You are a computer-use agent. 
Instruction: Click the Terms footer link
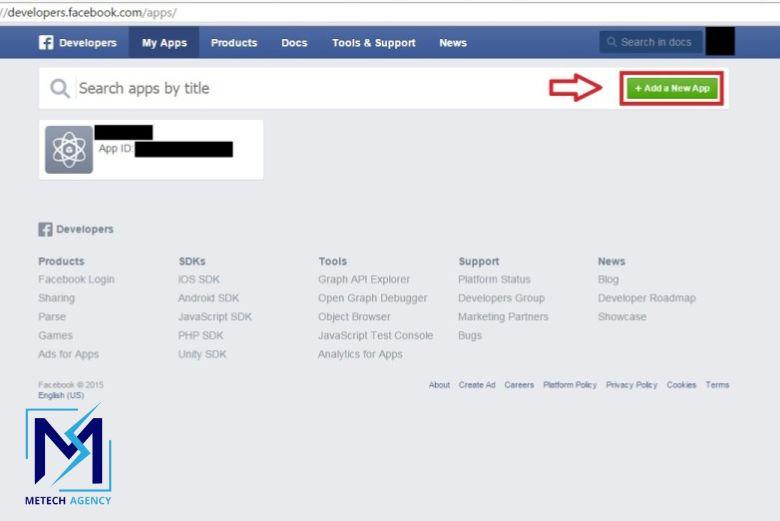[x=717, y=385]
